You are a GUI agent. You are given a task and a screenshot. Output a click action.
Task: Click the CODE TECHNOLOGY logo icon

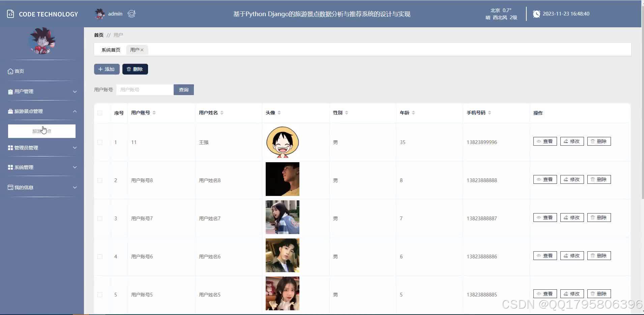pos(10,14)
